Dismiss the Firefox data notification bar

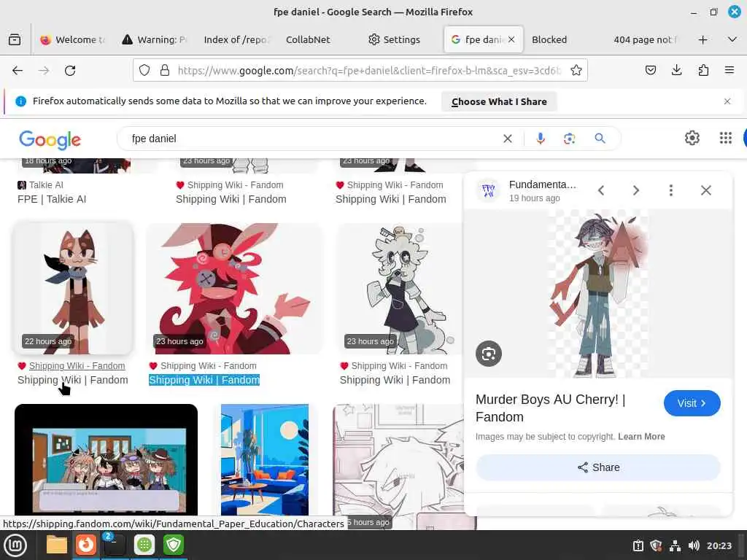coord(727,101)
